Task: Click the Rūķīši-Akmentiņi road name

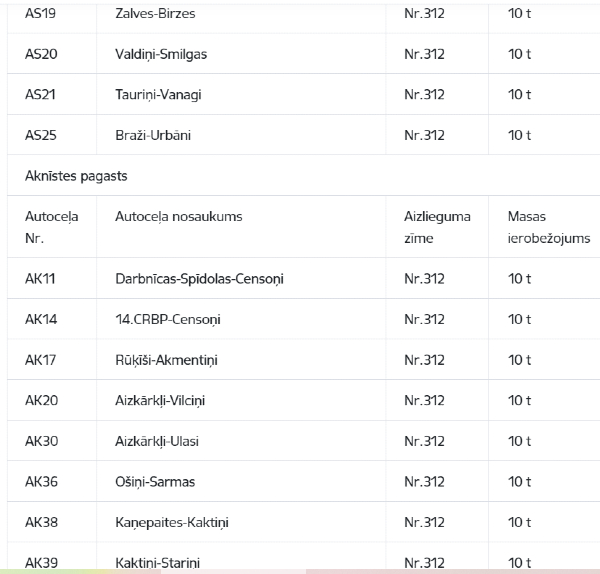Action: [168, 360]
